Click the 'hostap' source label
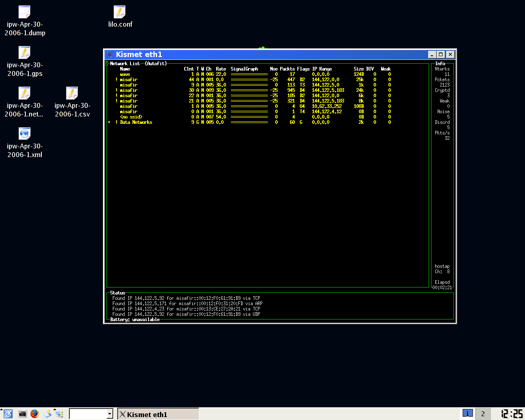The width and height of the screenshot is (525, 420). coord(442,266)
